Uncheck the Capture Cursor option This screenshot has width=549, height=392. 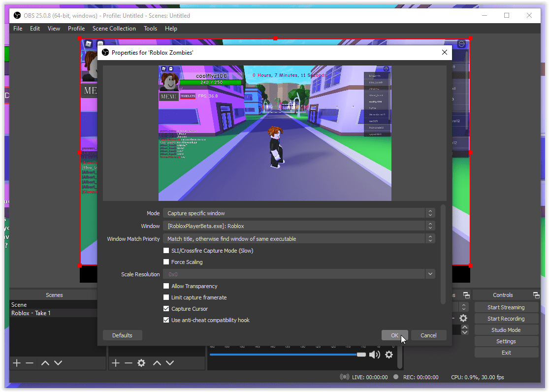pyautogui.click(x=166, y=309)
